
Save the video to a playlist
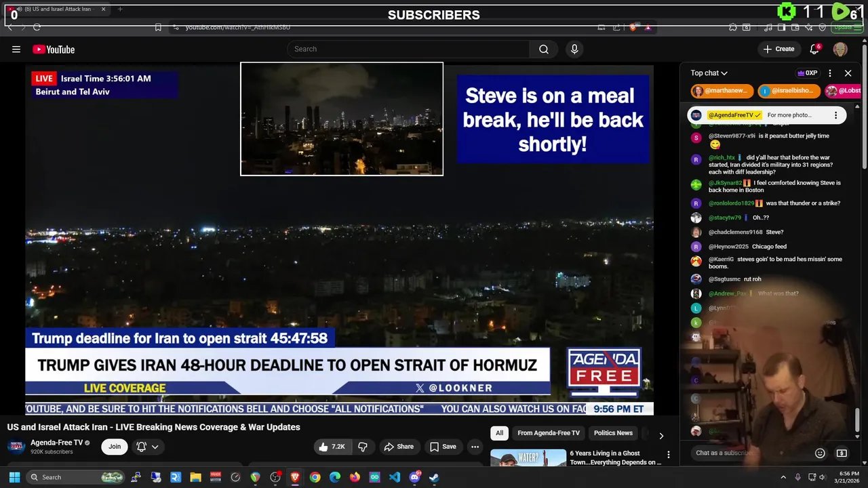click(442, 447)
